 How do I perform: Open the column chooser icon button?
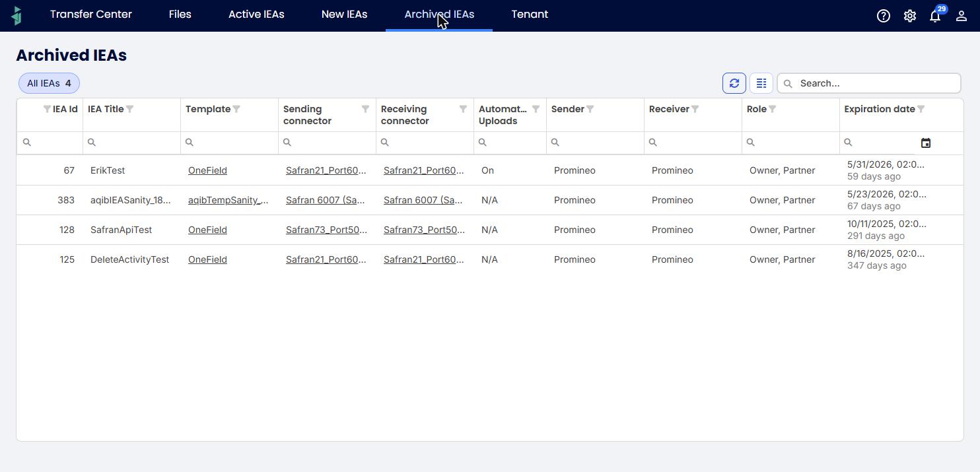click(761, 83)
